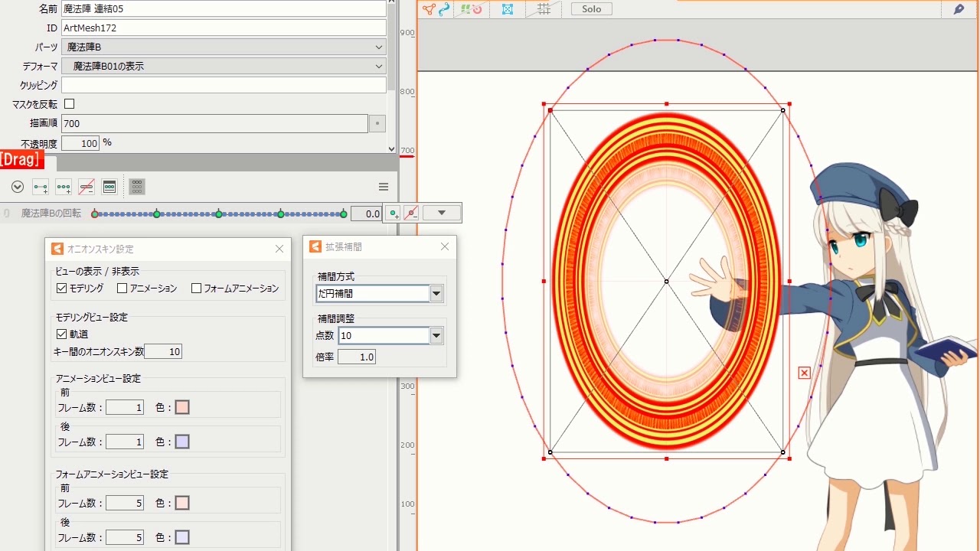The height and width of the screenshot is (551, 980).
Task: Click the 名前 input field
Action: [224, 8]
